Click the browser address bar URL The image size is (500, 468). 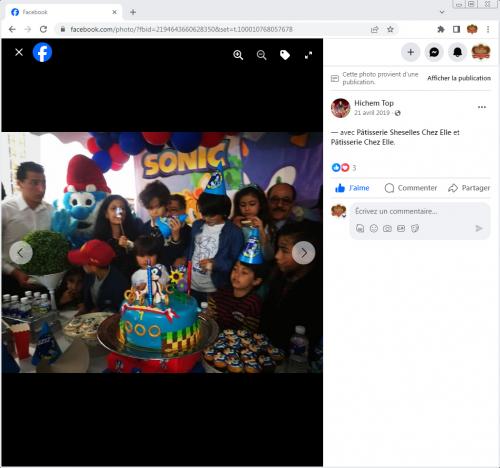click(181, 29)
